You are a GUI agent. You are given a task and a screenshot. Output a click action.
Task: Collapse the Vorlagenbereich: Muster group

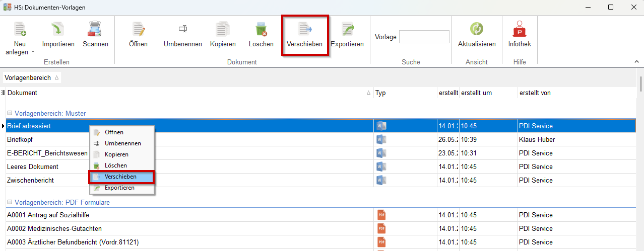(x=10, y=113)
